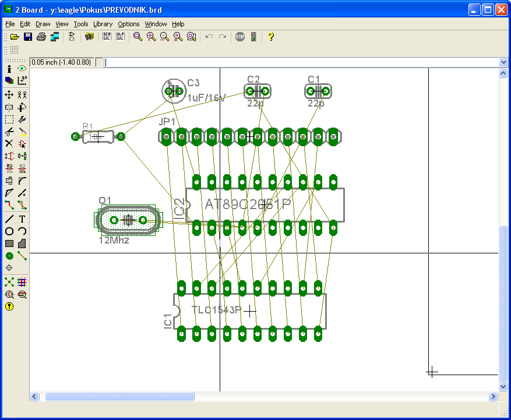Select the Name tool
The width and height of the screenshot is (511, 420).
(9, 168)
